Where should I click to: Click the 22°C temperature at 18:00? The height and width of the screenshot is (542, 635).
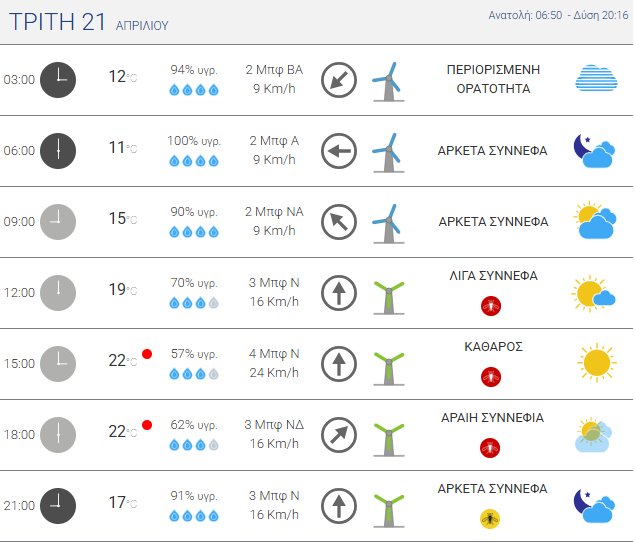coord(121,432)
